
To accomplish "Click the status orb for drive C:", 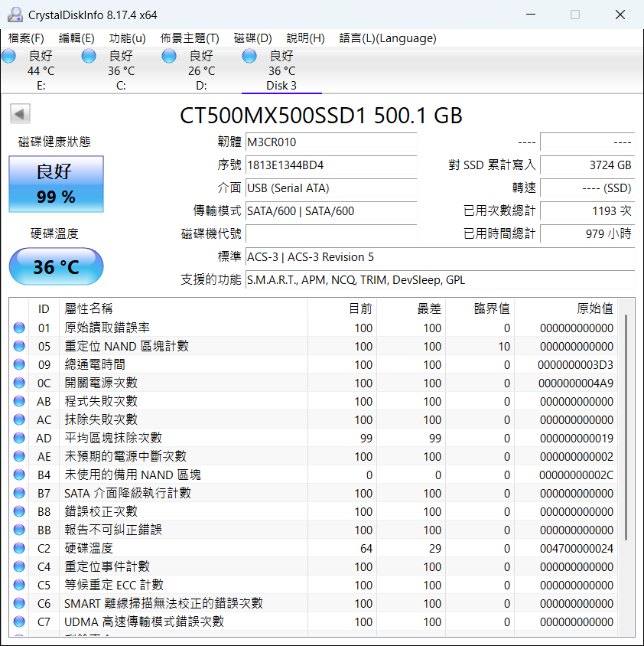I will point(89,56).
